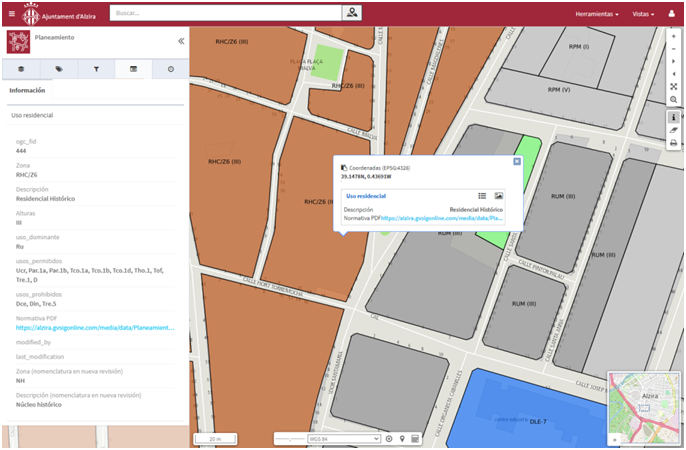
Task: Click the Buscar search field
Action: (x=225, y=13)
